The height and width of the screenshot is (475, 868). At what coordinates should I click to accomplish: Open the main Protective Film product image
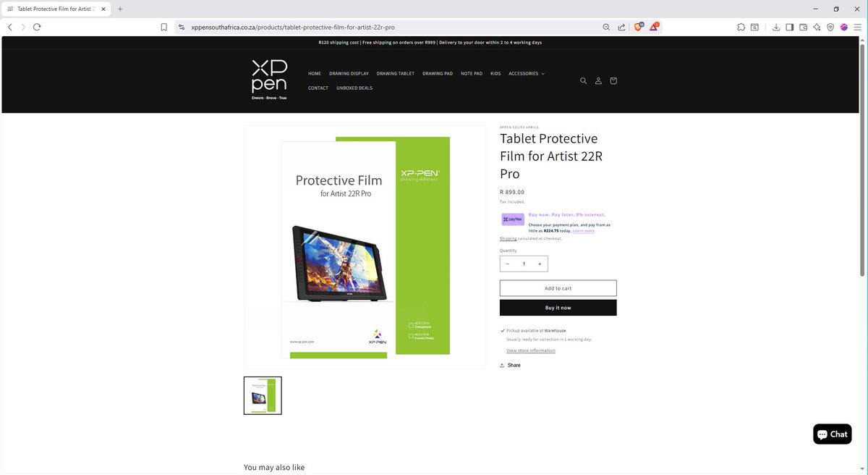click(365, 247)
